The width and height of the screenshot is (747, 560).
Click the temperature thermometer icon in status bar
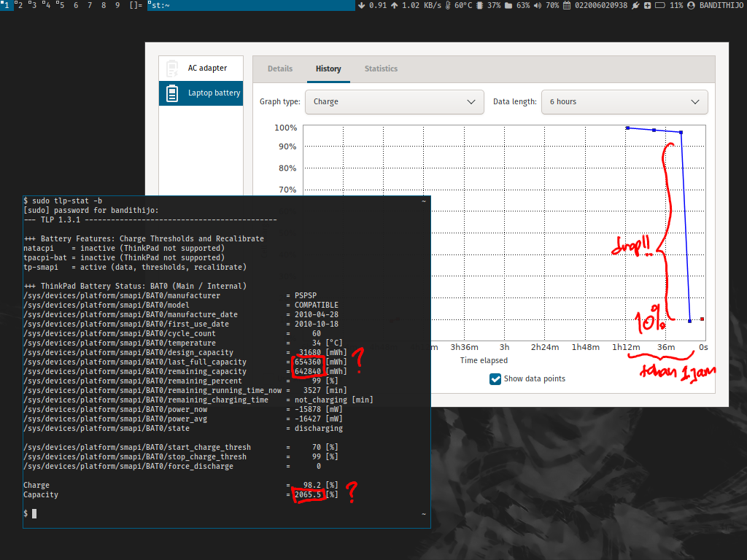coord(447,5)
